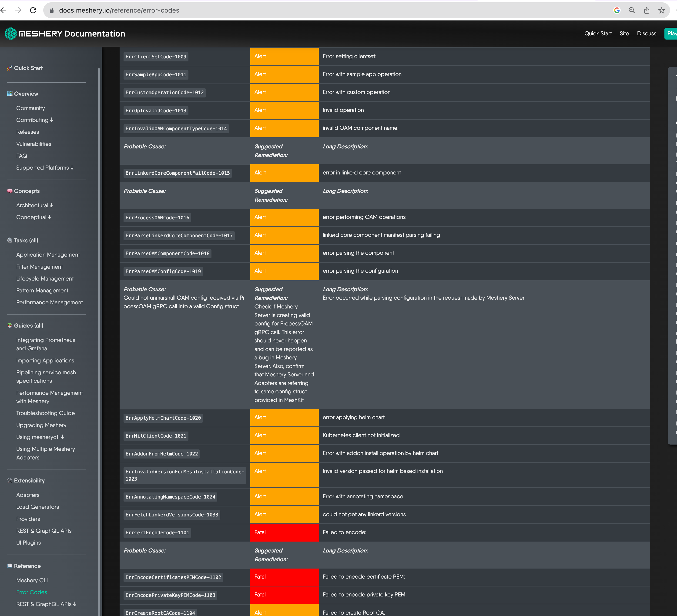Viewport: 677px width, 616px height.
Task: Click the book icon beside Reference
Action: point(9,566)
